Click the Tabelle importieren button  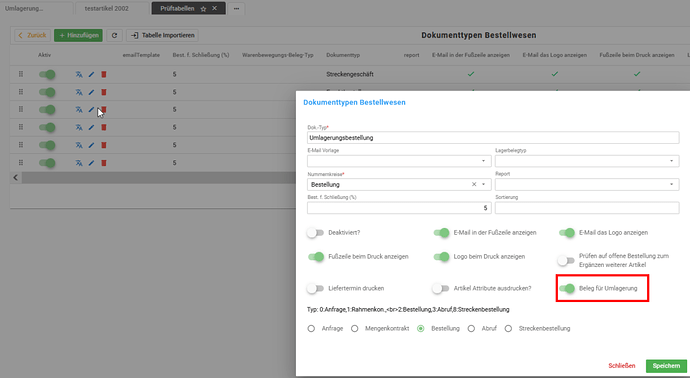pyautogui.click(x=163, y=35)
